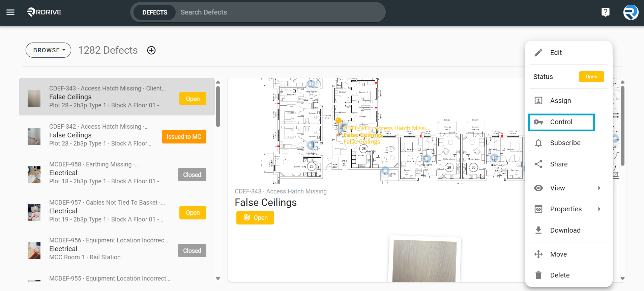
Task: Click the View eye icon
Action: [538, 188]
